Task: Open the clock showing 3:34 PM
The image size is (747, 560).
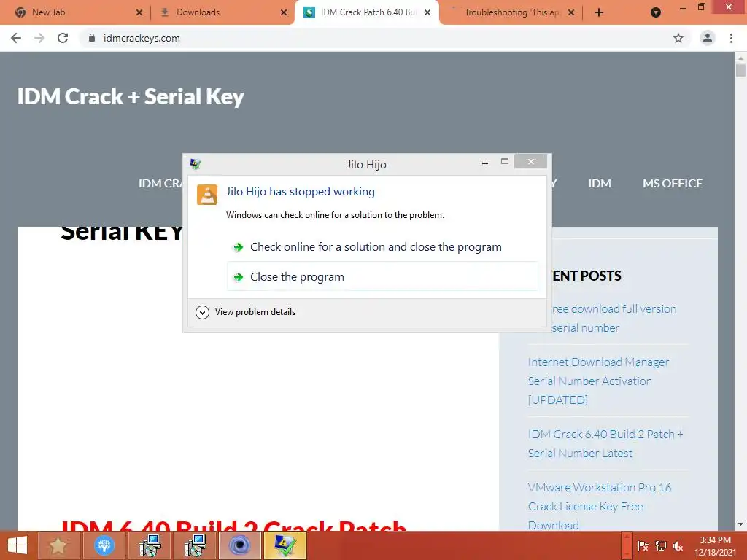Action: pos(715,546)
